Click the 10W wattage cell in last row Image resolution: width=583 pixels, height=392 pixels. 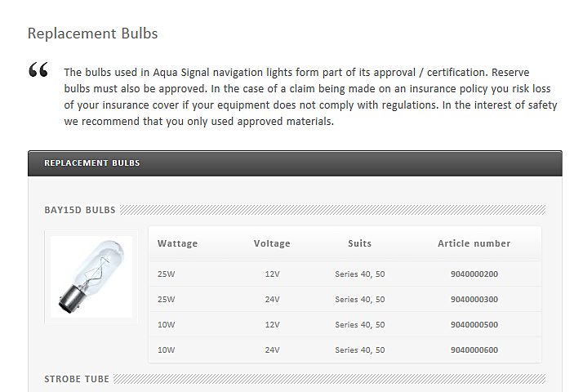coord(167,350)
